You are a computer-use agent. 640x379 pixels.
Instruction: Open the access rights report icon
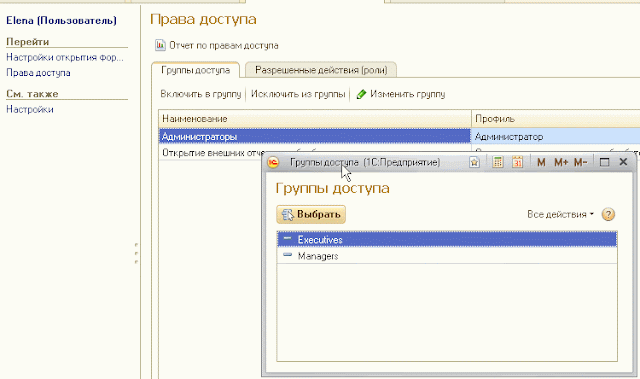coord(160,45)
